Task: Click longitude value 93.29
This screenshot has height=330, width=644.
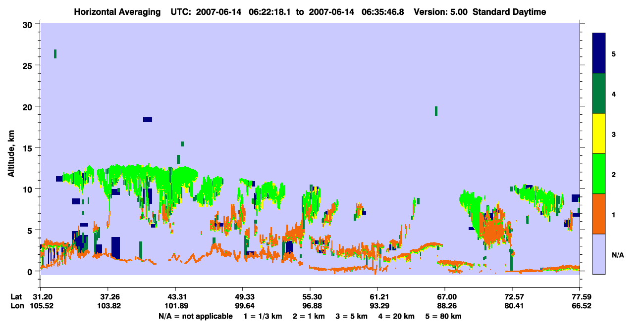Action: [377, 306]
